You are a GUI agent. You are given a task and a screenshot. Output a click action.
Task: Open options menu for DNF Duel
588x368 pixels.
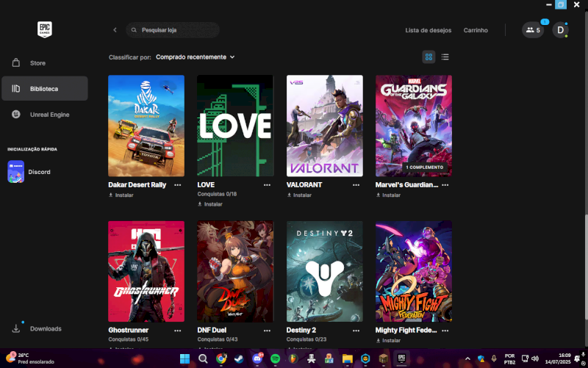click(x=267, y=331)
